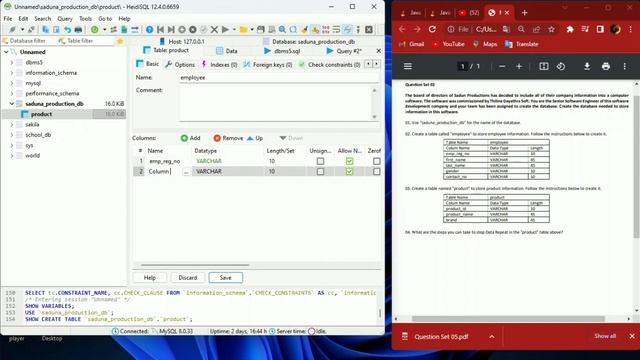Click the open file folder icon
This screenshot has width=640, height=360.
[243, 29]
